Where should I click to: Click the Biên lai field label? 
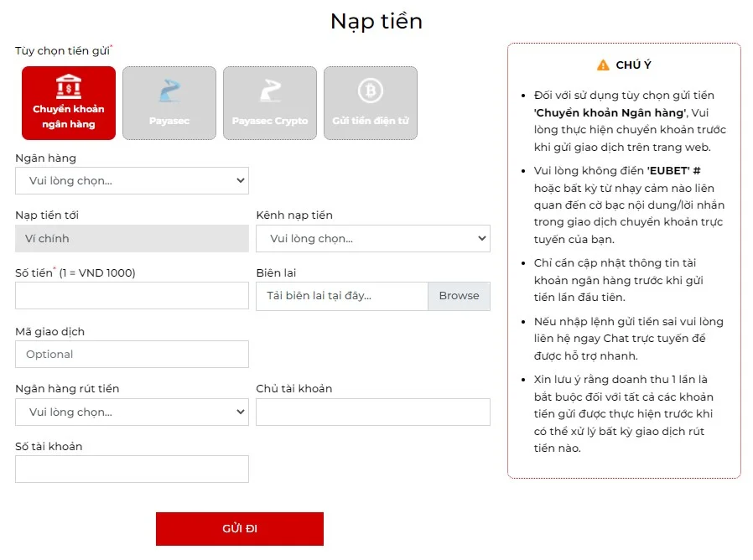[276, 273]
